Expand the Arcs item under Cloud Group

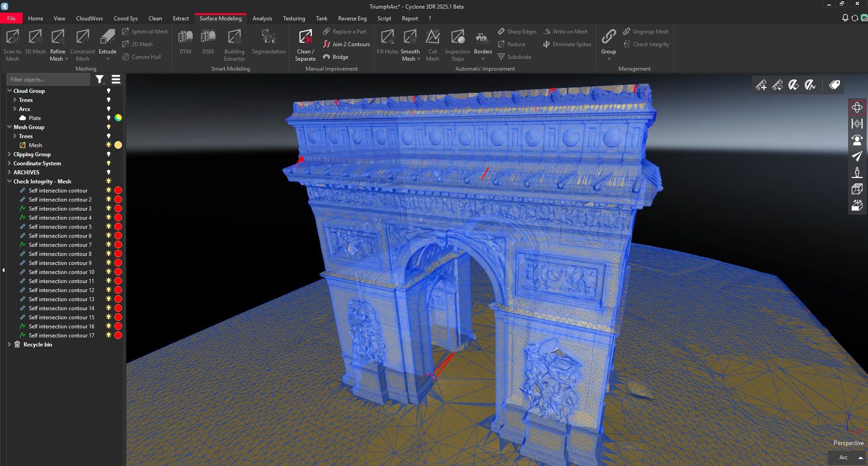coord(15,109)
